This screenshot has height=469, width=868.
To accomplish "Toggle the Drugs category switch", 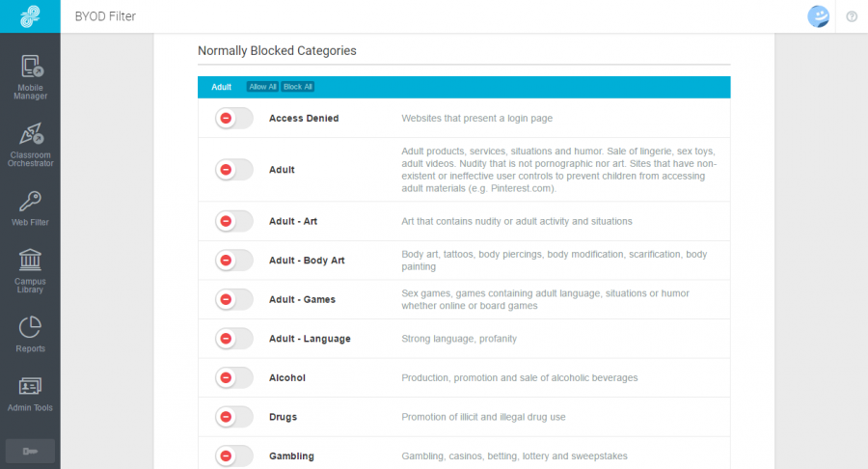I will pos(234,416).
